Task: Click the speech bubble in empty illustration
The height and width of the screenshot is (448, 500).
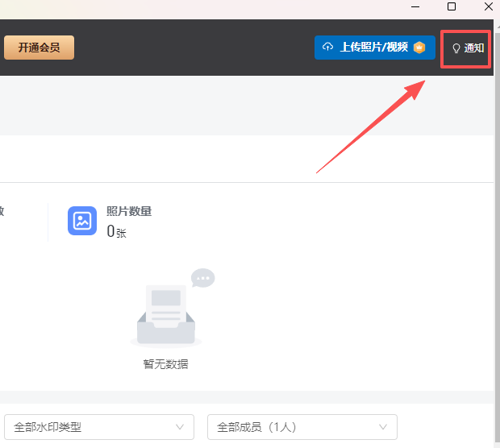Action: (x=202, y=278)
